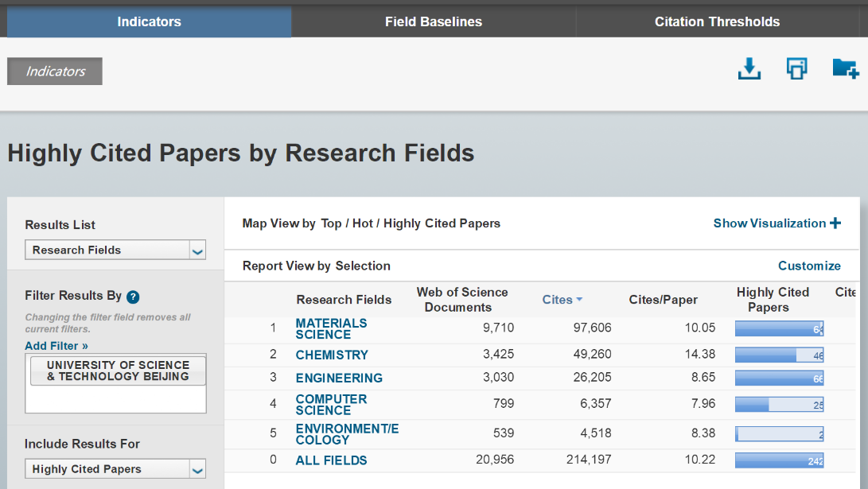Open the MATERIALS SCIENCE research field
This screenshot has height=489, width=868.
click(331, 328)
